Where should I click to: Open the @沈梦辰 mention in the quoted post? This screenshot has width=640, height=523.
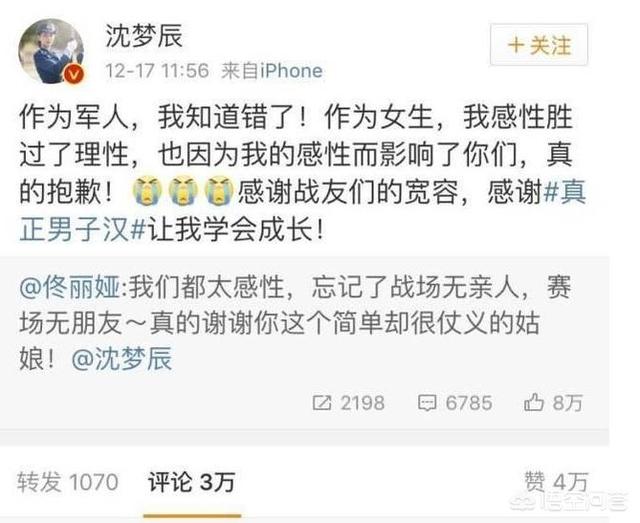[x=122, y=358]
